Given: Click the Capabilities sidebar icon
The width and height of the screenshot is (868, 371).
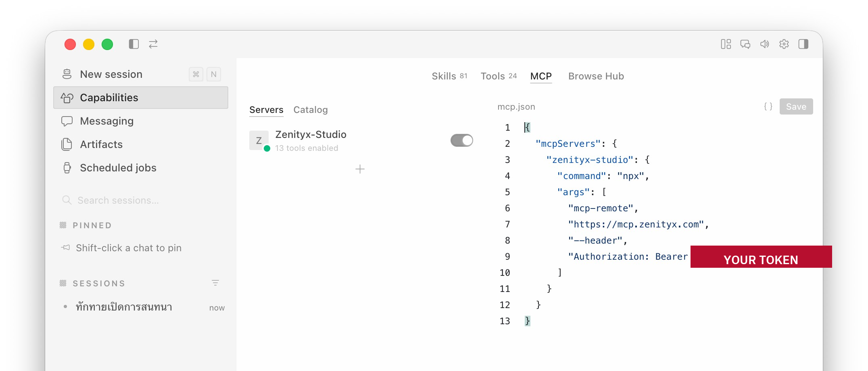Looking at the screenshot, I should 67,98.
